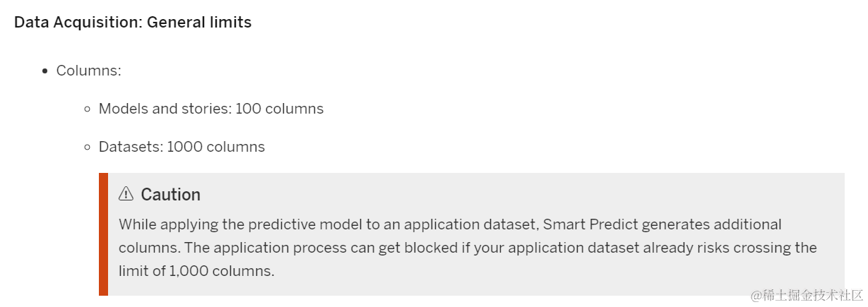Click the word General in the heading
The height and width of the screenshot is (307, 868).
click(174, 22)
